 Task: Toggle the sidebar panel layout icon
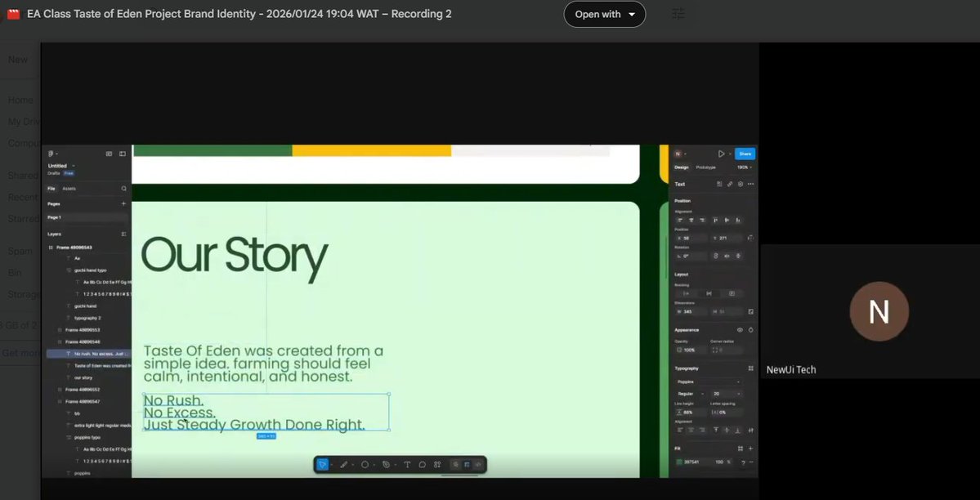123,154
